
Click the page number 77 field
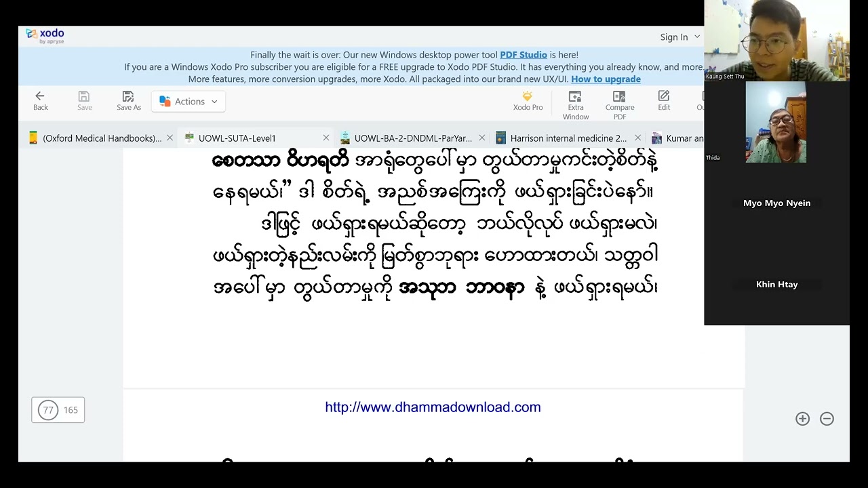(47, 410)
